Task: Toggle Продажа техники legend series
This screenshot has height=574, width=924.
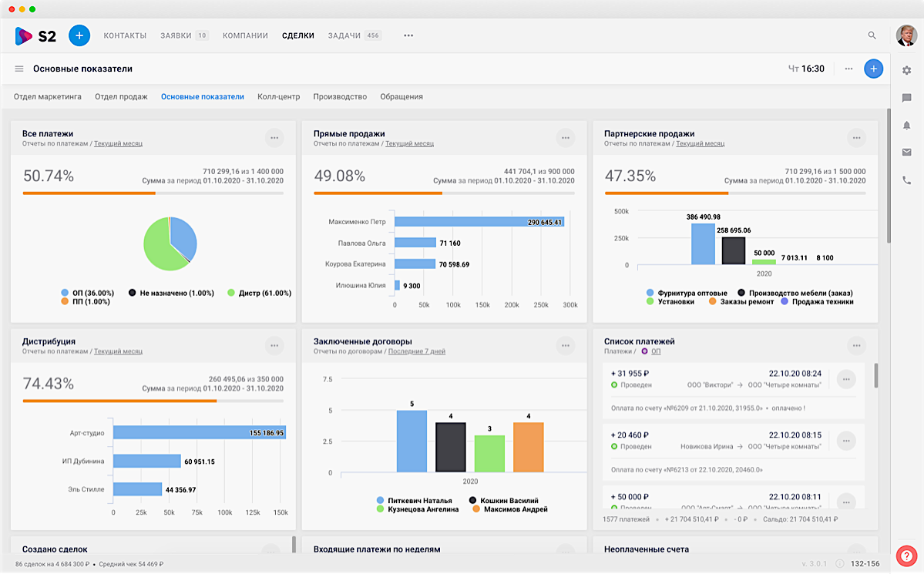Action: coord(818,302)
